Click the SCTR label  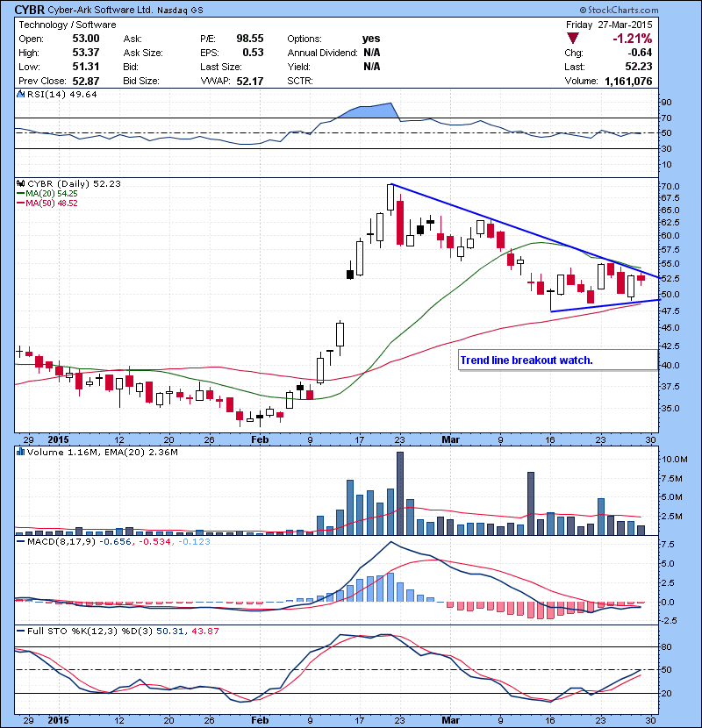[x=300, y=81]
